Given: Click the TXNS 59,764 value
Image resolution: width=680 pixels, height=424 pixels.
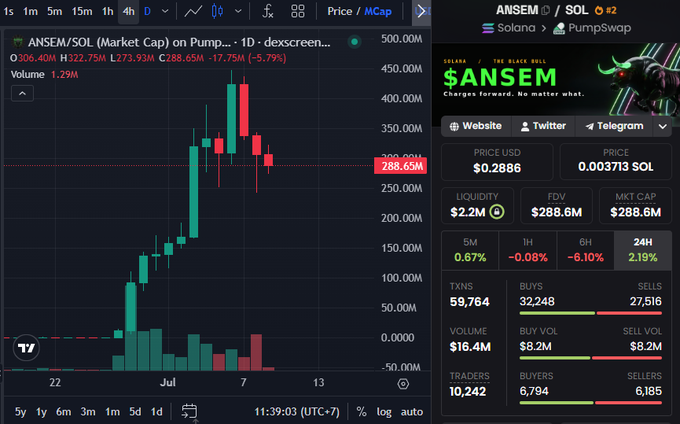Looking at the screenshot, I should [x=470, y=302].
